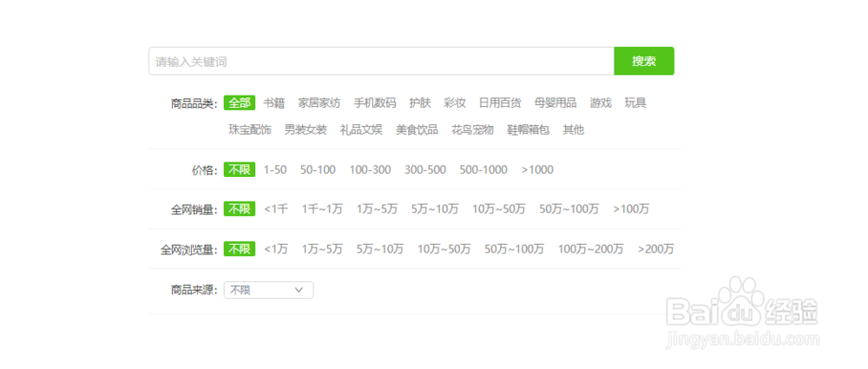Select the 礼品文娱 category
The width and height of the screenshot is (868, 369).
(x=361, y=129)
